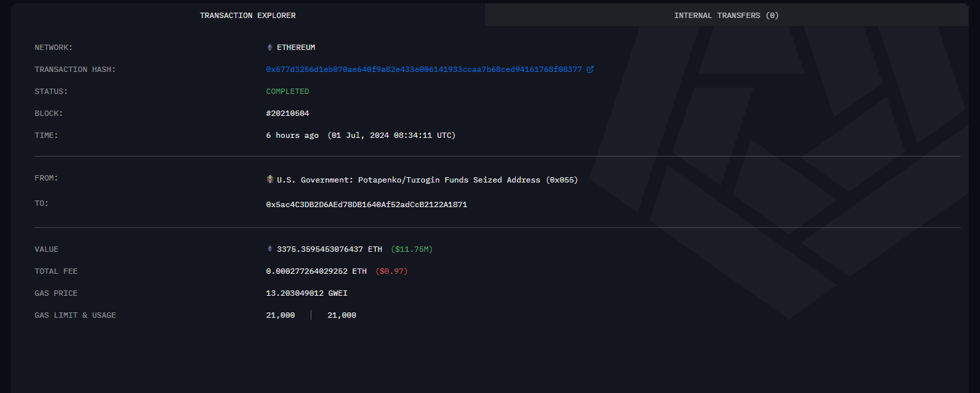Switch to the Transaction Explorer tab
The width and height of the screenshot is (980, 393).
point(247,15)
